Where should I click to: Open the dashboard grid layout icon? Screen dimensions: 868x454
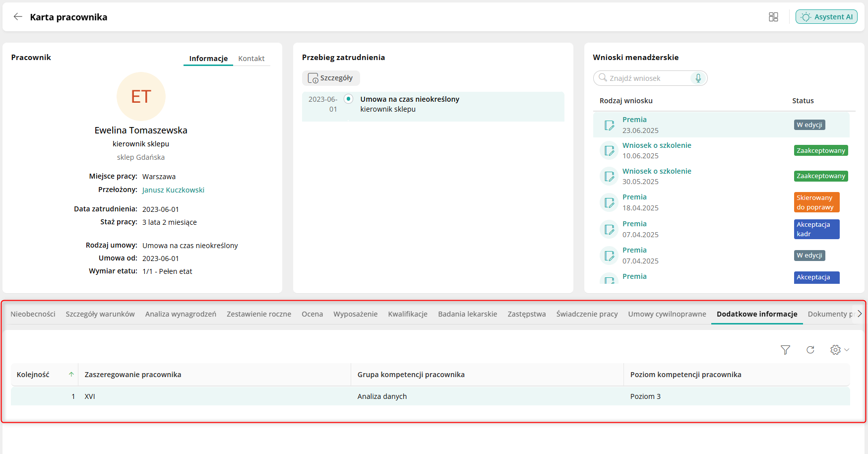tap(773, 17)
